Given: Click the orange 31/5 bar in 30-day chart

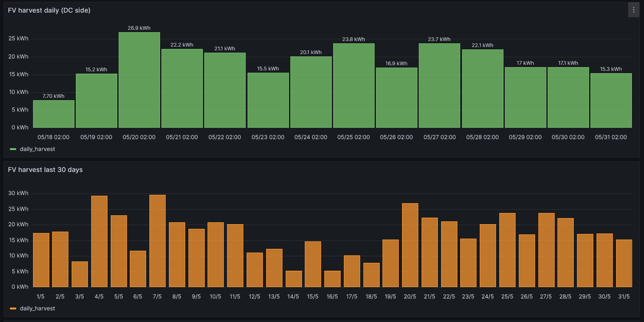Looking at the screenshot, I should coord(624,263).
